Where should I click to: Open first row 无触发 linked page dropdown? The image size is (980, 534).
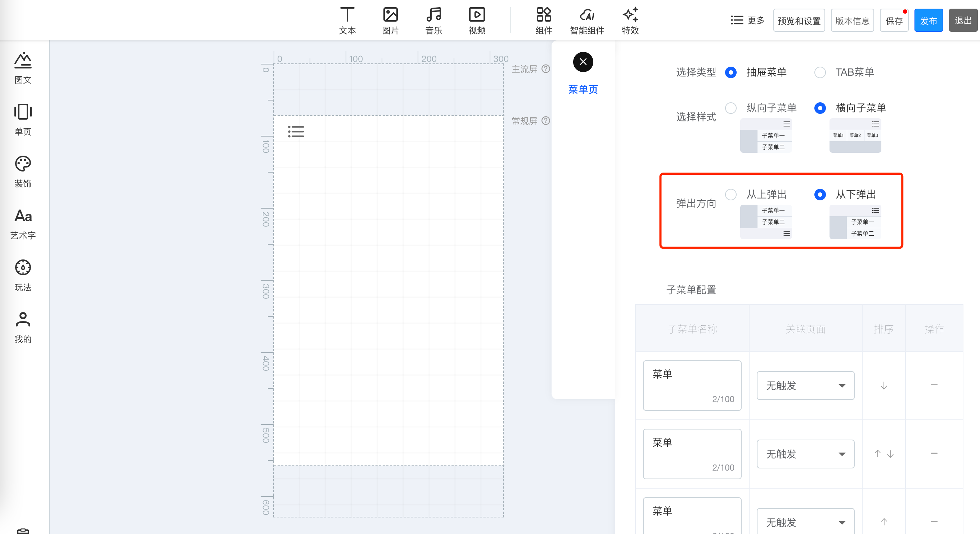click(805, 385)
